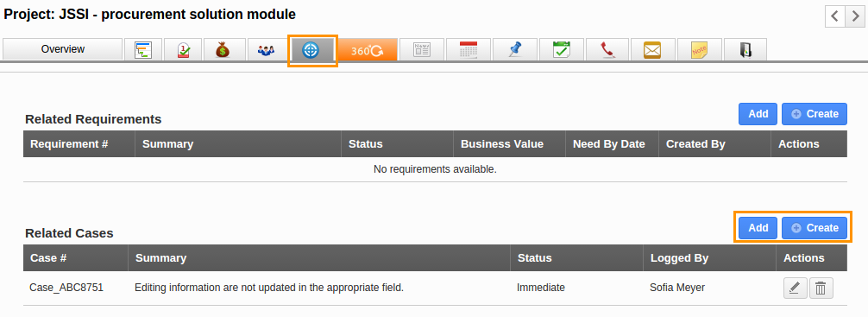Open the blue pushpin tab
The height and width of the screenshot is (317, 868).
[x=515, y=49]
